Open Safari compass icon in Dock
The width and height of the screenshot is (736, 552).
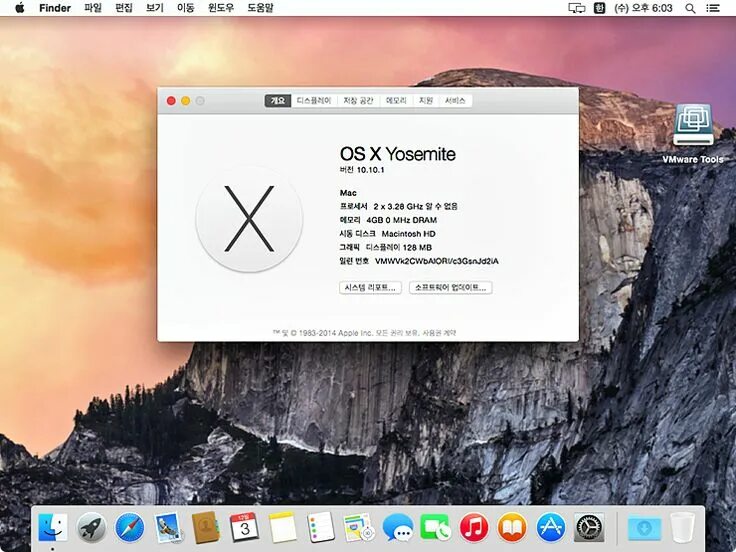click(130, 528)
